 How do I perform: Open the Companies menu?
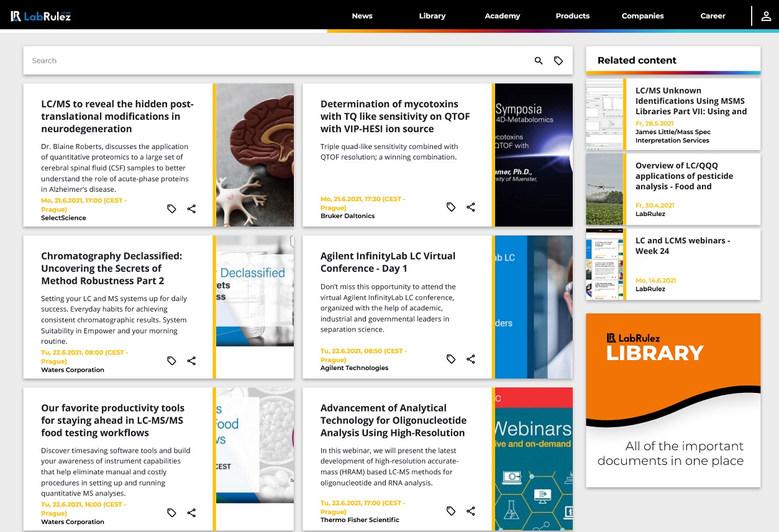coord(643,16)
